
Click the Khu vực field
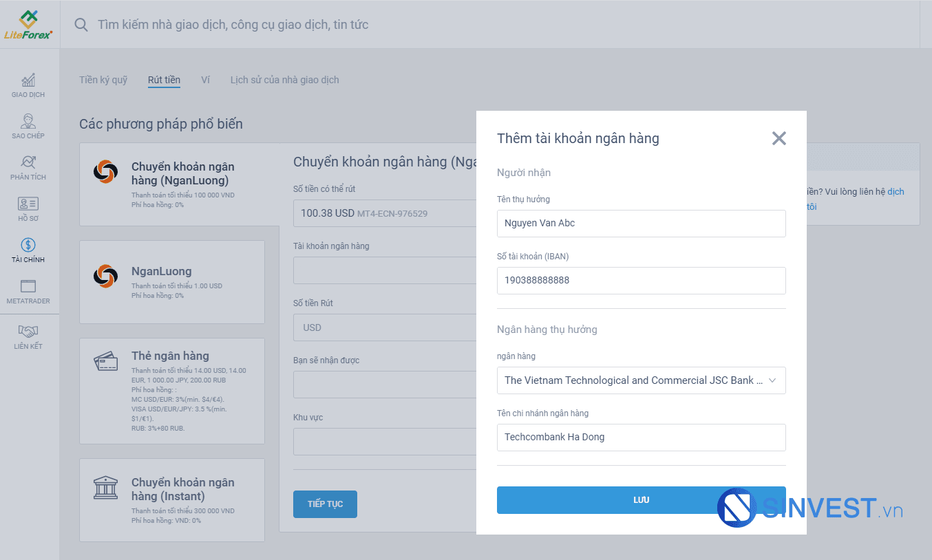tap(385, 442)
